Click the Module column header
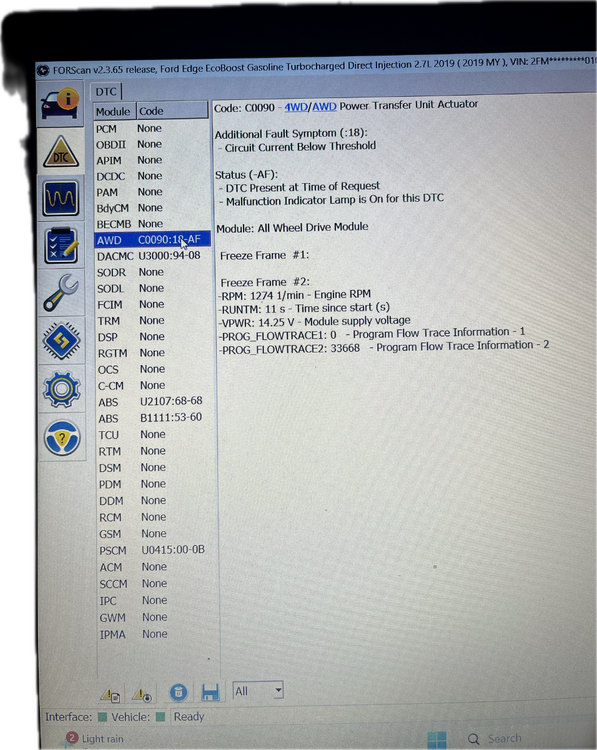Viewport: 597px width, 750px height. click(x=115, y=111)
